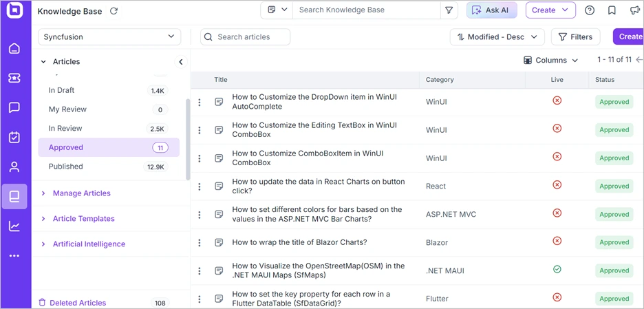The image size is (644, 309).
Task: Click Approved status badge in the Flutter row
Action: [614, 299]
